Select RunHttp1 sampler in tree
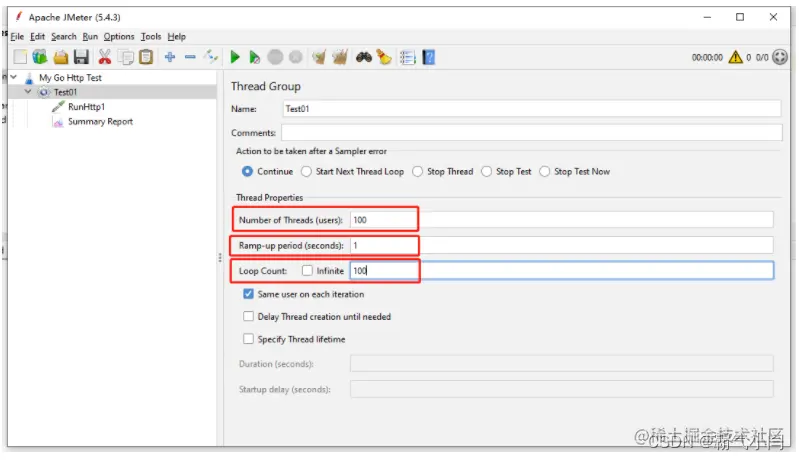Viewport: 799px width, 460px height. tap(86, 106)
